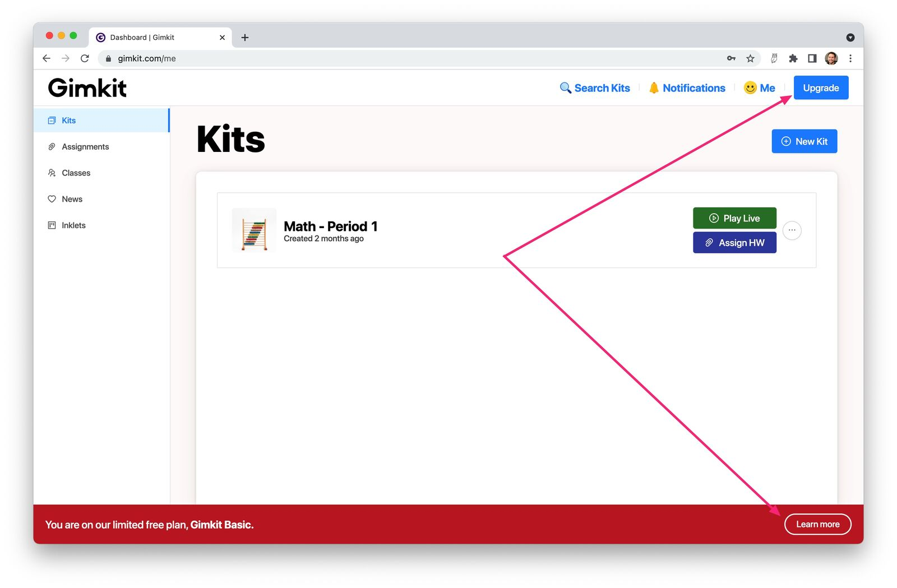Open the Me menu
Image resolution: width=897 pixels, height=588 pixels.
(759, 88)
